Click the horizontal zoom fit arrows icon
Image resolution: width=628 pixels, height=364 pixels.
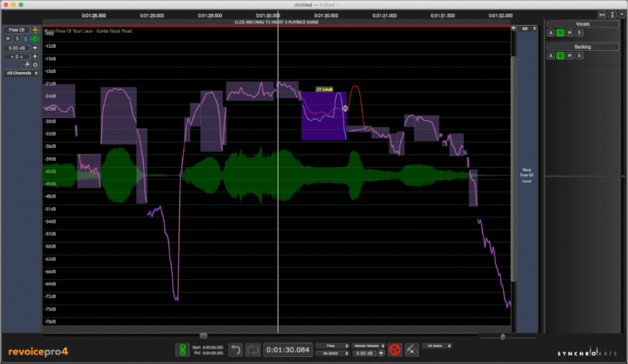[602, 14]
